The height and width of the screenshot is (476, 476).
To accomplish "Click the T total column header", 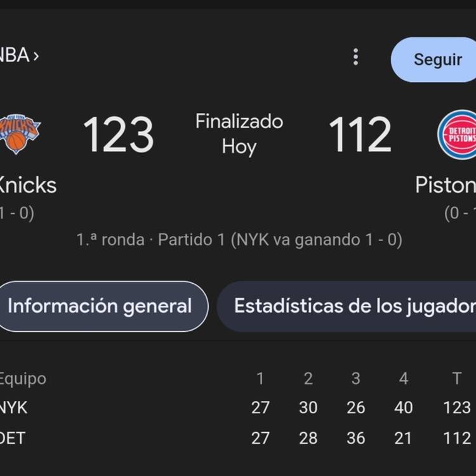I will tap(457, 378).
